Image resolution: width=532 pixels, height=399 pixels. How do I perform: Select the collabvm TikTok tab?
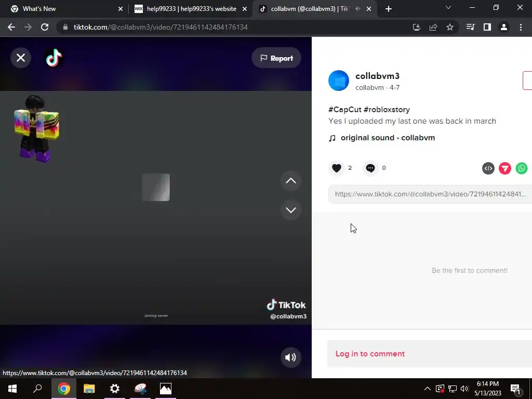click(309, 9)
